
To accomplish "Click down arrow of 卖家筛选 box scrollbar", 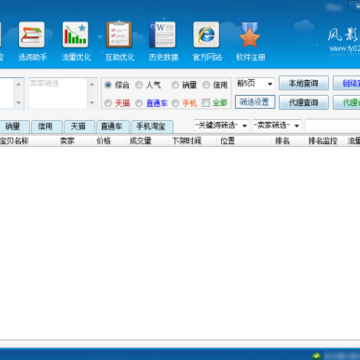I will (92, 103).
